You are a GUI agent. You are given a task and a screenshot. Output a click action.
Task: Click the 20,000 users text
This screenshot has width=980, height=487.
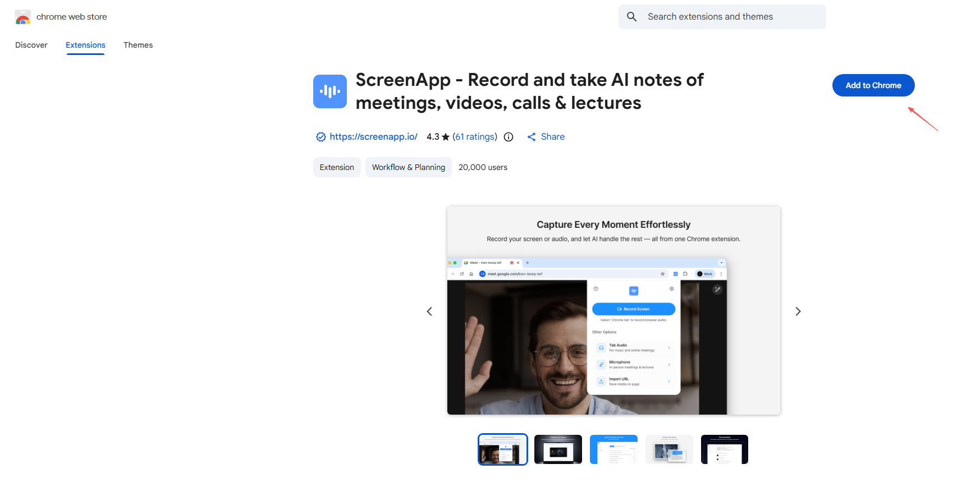click(483, 167)
